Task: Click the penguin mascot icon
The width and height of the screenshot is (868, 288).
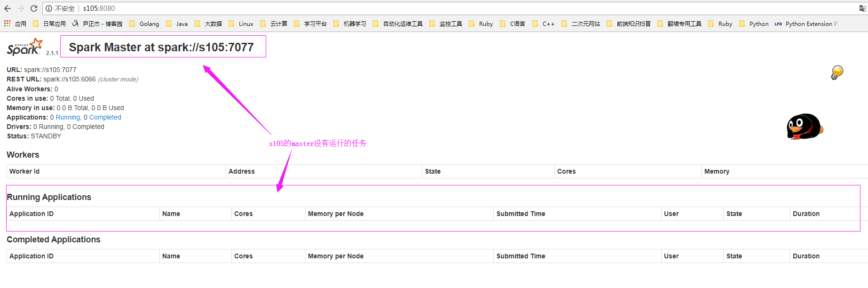Action: [x=805, y=127]
